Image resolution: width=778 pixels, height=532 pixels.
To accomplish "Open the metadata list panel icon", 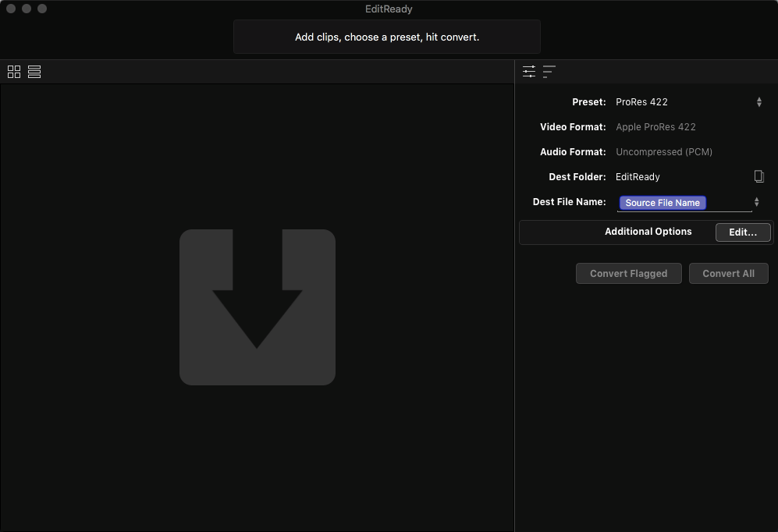I will point(549,72).
